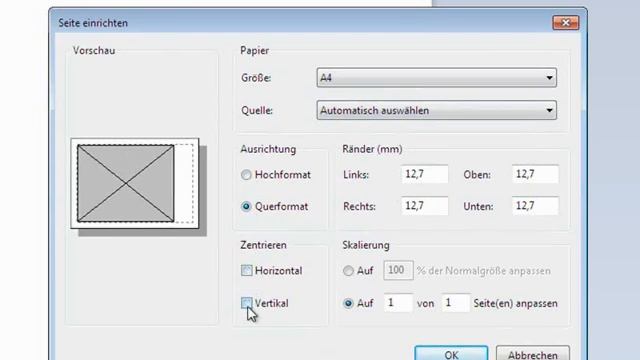Click the first page count field before von
The image size is (640, 360).
pos(398,303)
